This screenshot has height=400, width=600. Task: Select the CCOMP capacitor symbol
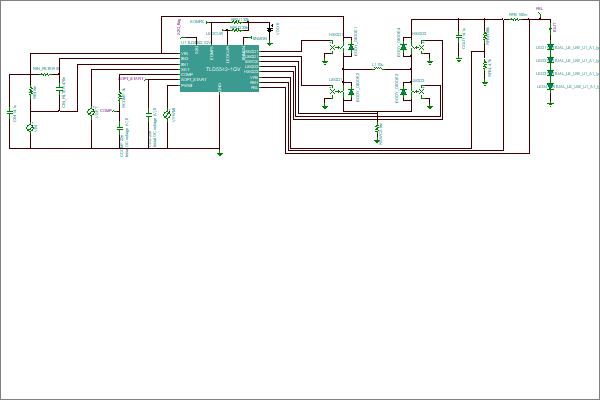pos(120,128)
